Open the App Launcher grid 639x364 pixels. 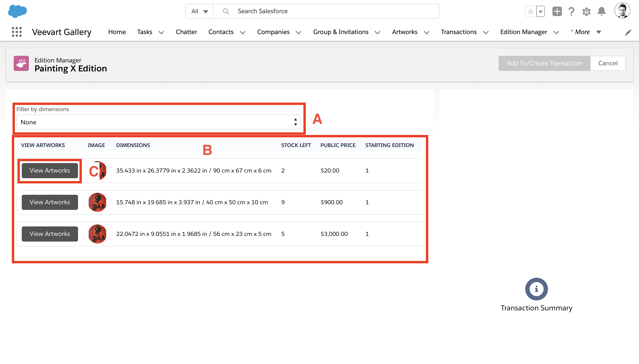[x=17, y=32]
